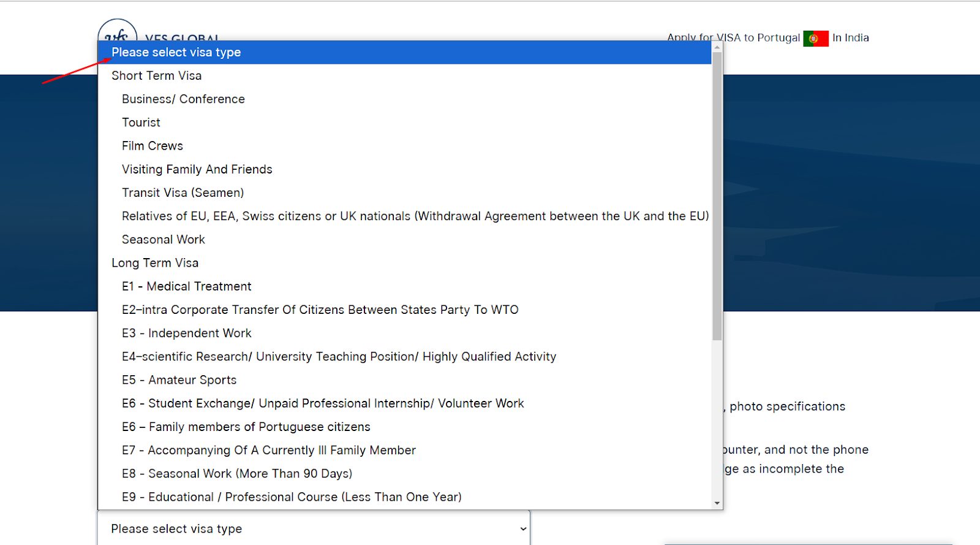Choose E7 - Accompanying Ill Family Member
The width and height of the screenshot is (980, 545).
(x=404, y=450)
